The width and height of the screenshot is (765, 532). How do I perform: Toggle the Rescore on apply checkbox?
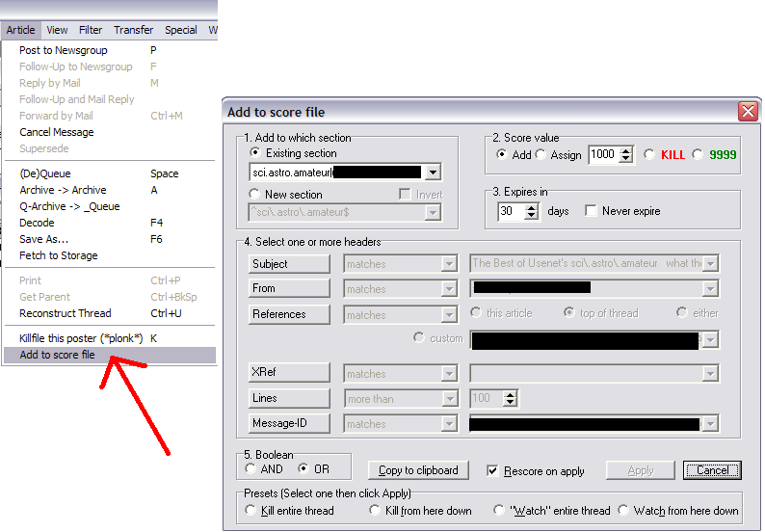(493, 471)
